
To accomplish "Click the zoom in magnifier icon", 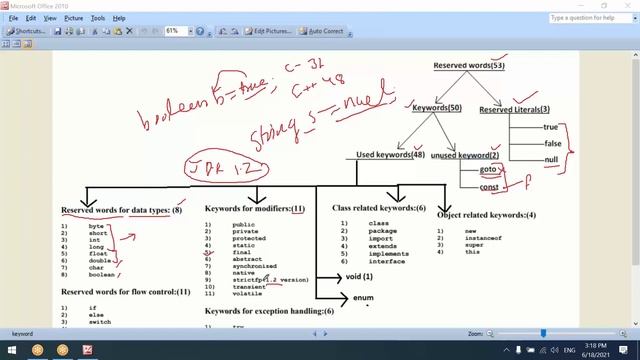I will (x=623, y=333).
